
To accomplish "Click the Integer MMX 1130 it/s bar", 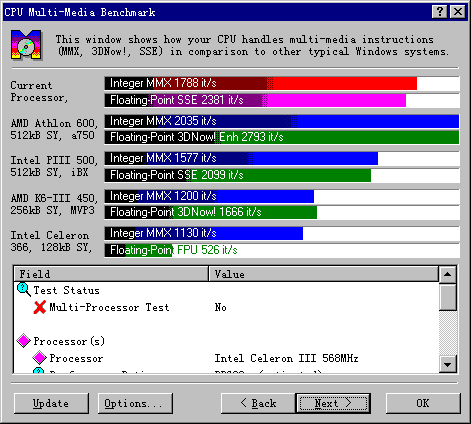I will coord(204,233).
